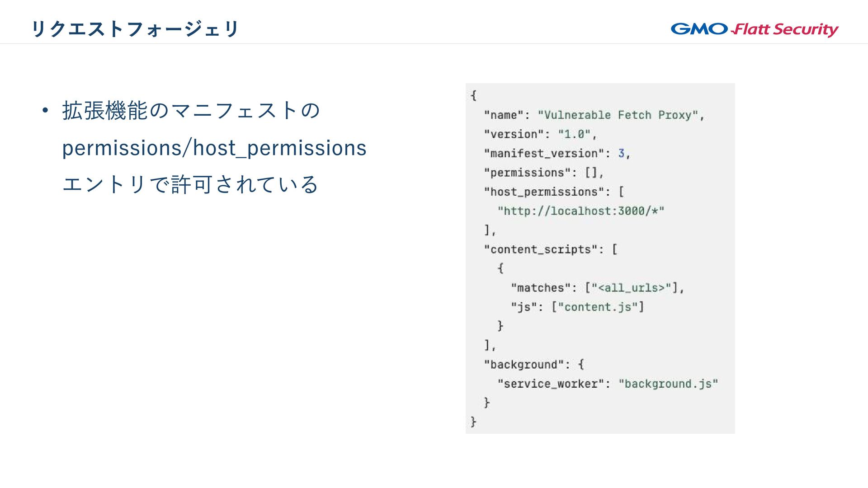Click the text エントリで許可されている
This screenshot has height=488, width=868.
[190, 184]
